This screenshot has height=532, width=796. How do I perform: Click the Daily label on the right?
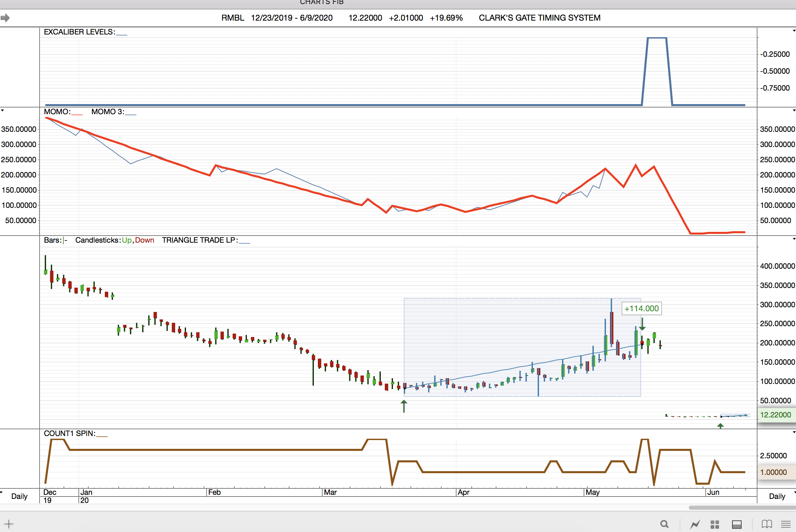point(777,496)
